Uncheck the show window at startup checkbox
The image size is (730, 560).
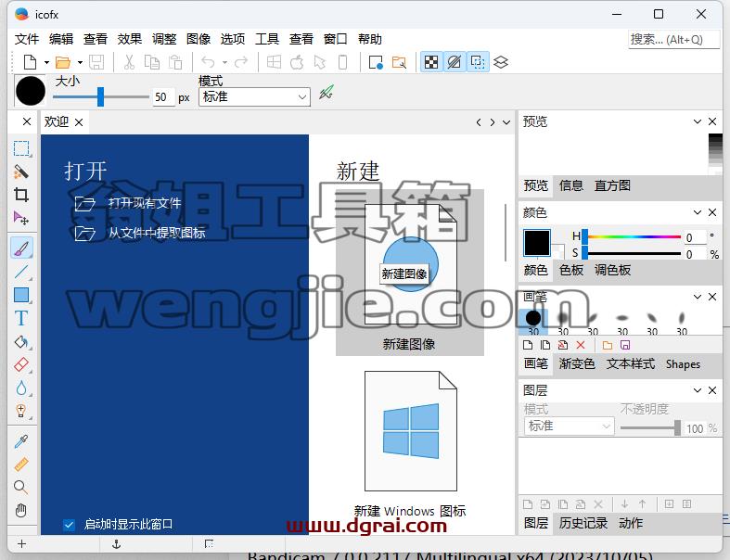point(69,525)
